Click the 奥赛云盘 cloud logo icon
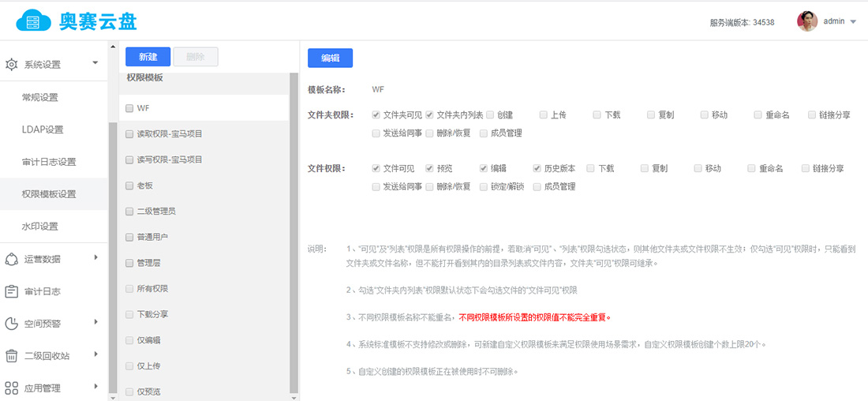 point(33,21)
